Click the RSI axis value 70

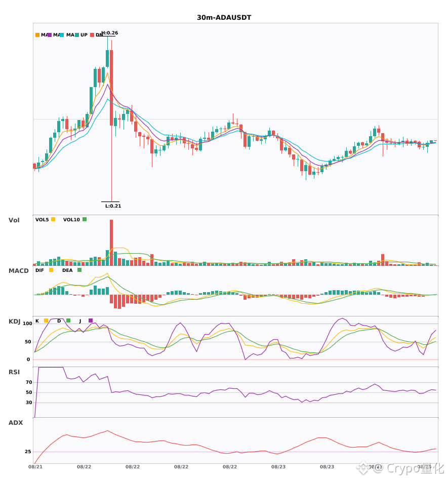coord(29,382)
